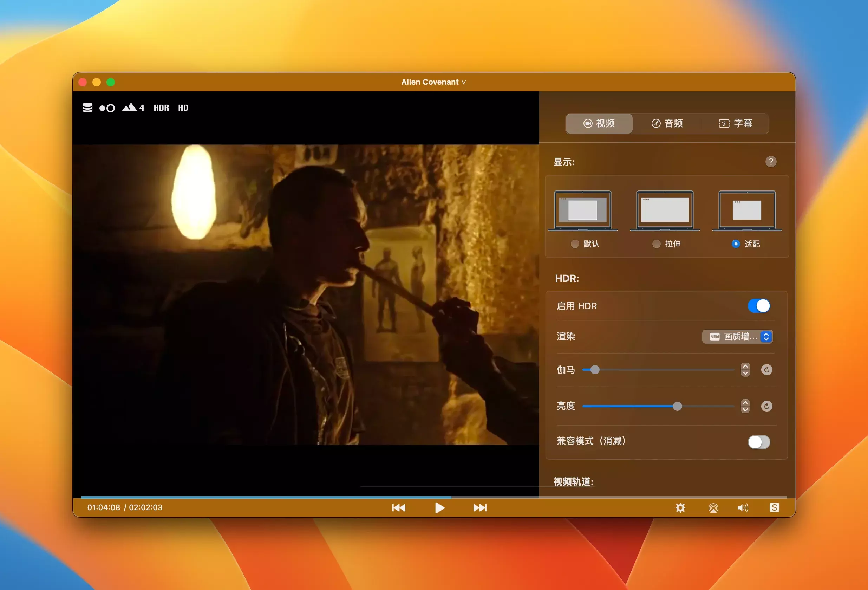
Task: Click the gamma (伽马) stepper arrows
Action: tap(745, 370)
